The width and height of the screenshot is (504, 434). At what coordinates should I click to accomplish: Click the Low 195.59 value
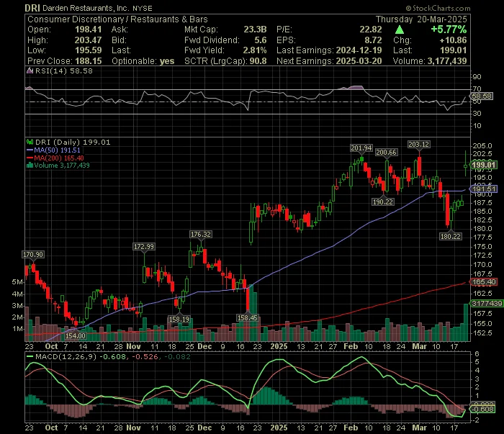pyautogui.click(x=88, y=50)
